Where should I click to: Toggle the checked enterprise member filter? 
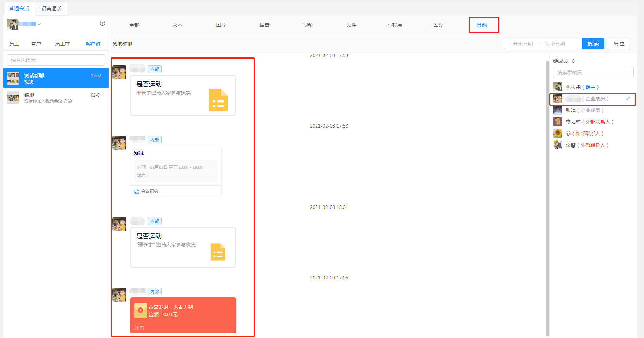point(627,99)
